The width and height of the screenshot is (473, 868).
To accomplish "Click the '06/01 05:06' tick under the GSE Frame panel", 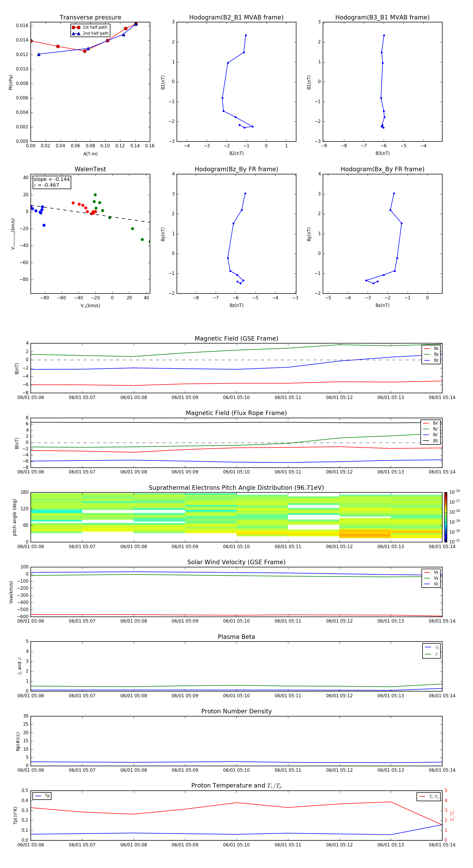I will [x=31, y=398].
